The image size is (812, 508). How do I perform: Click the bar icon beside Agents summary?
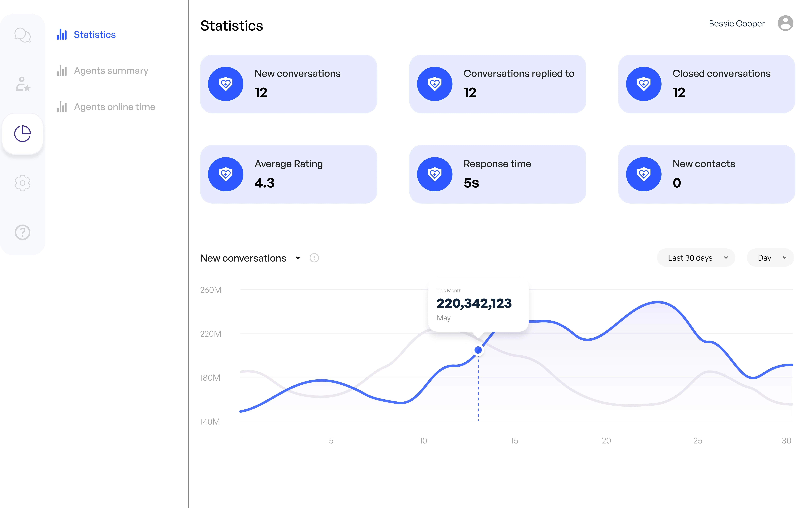[62, 71]
